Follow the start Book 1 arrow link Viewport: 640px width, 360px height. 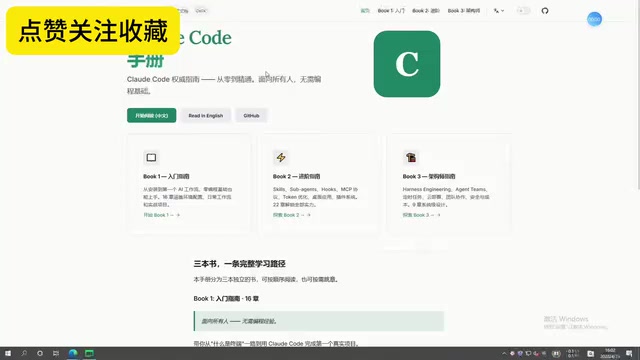161,215
